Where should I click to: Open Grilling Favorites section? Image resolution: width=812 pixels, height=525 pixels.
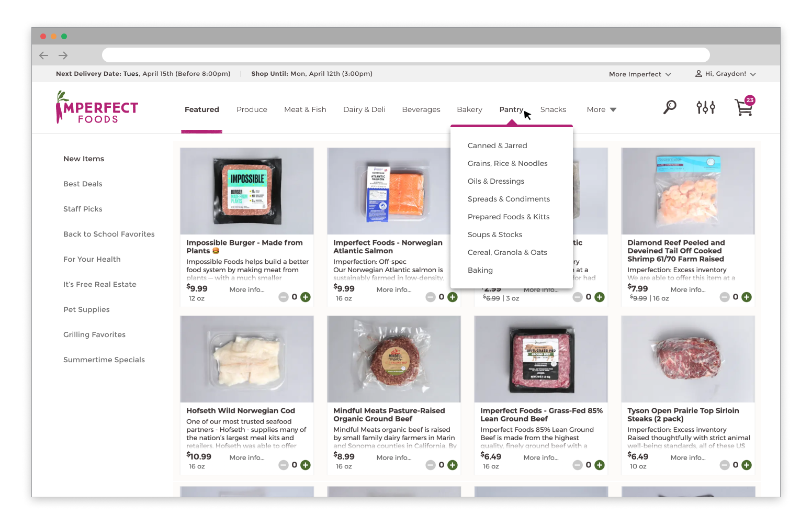click(x=94, y=334)
